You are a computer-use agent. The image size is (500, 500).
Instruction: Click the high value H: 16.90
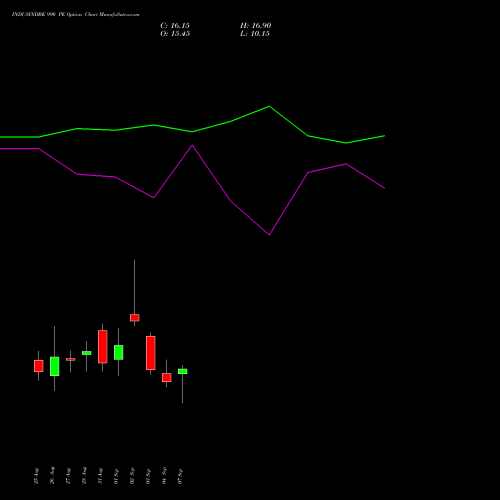(x=255, y=26)
